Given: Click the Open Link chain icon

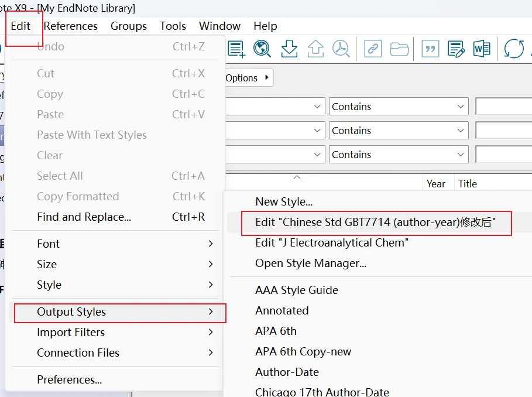Looking at the screenshot, I should point(373,49).
